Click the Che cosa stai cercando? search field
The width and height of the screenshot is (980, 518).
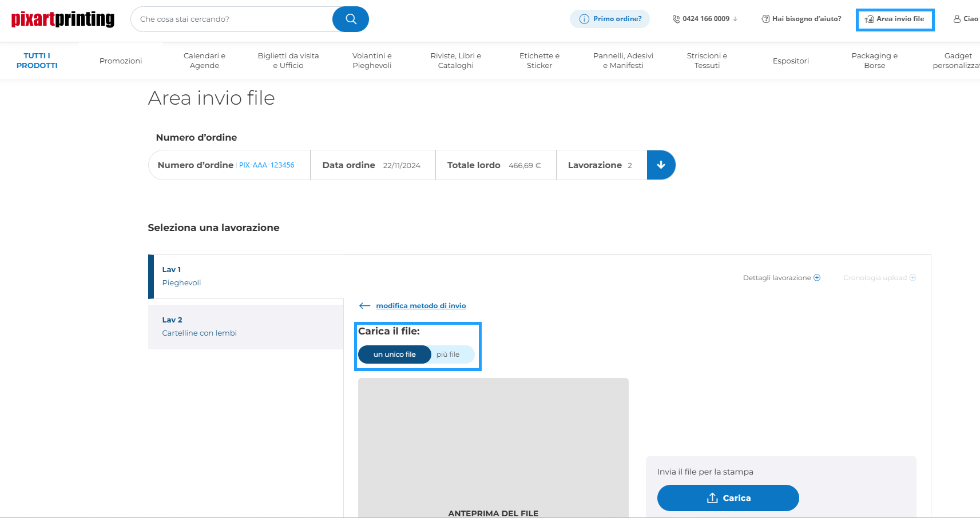tap(229, 19)
